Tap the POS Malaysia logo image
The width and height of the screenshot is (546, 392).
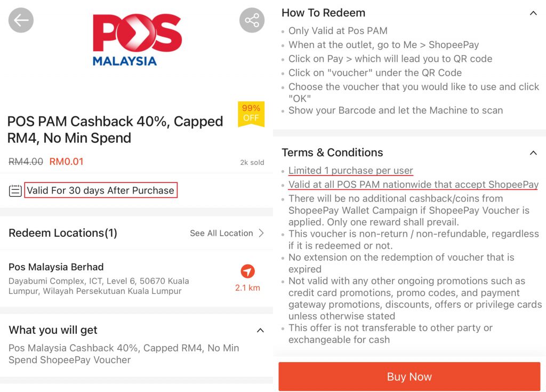click(x=137, y=39)
